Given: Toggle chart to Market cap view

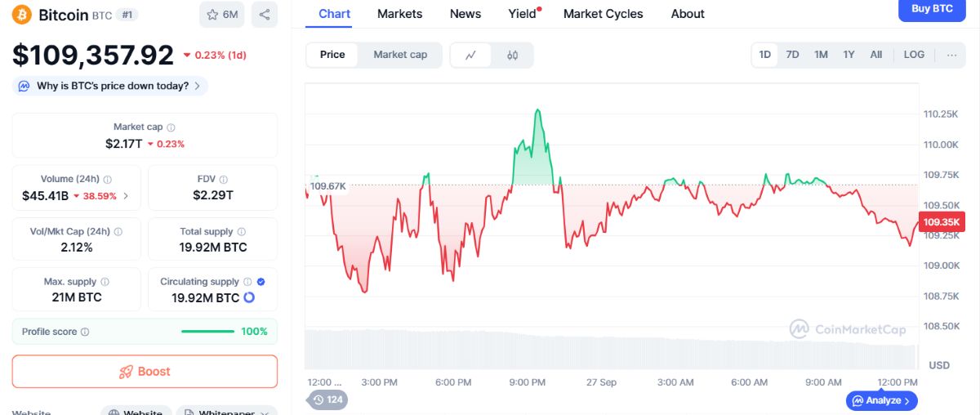Looking at the screenshot, I should point(400,55).
